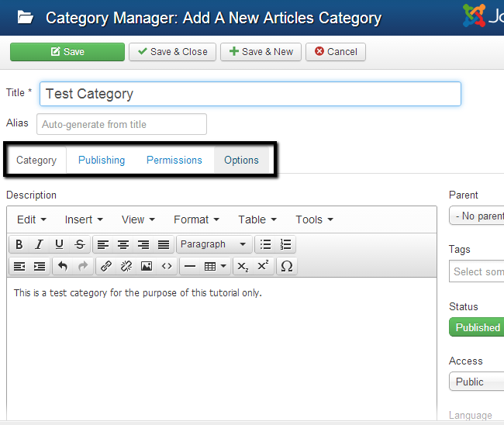504x425 pixels.
Task: Click the Save & Close button
Action: tap(172, 52)
